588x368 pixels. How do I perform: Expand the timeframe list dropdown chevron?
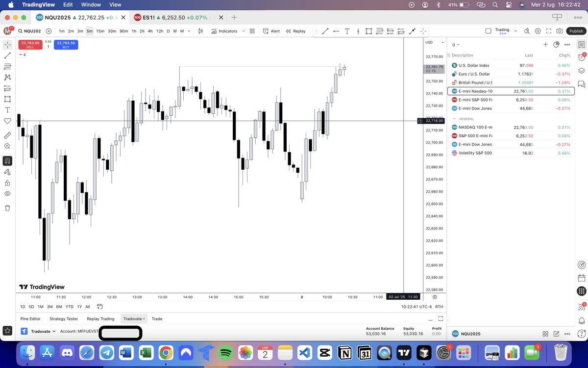coord(190,31)
